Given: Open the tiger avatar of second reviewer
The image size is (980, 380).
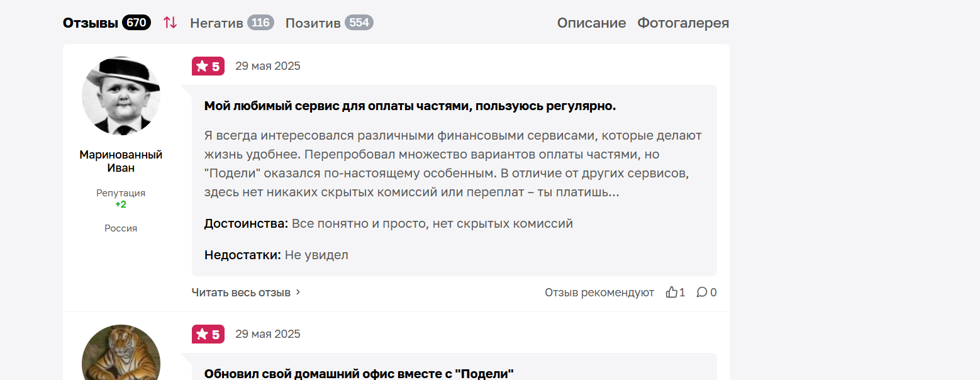Looking at the screenshot, I should (121, 352).
